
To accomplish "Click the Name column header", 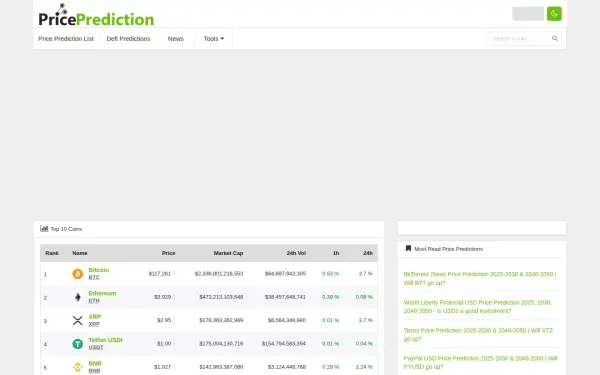I will [x=80, y=253].
